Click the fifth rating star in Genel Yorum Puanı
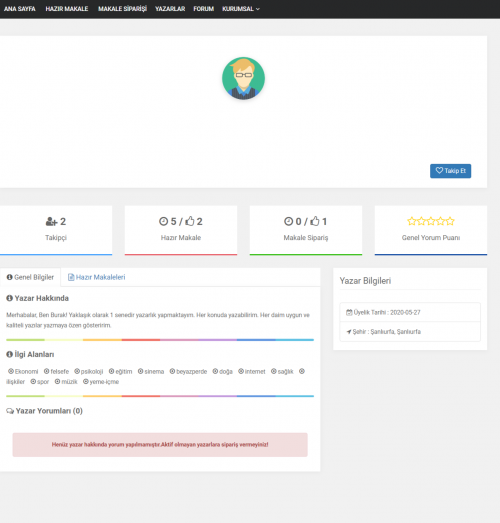This screenshot has height=523, width=500. click(x=450, y=221)
